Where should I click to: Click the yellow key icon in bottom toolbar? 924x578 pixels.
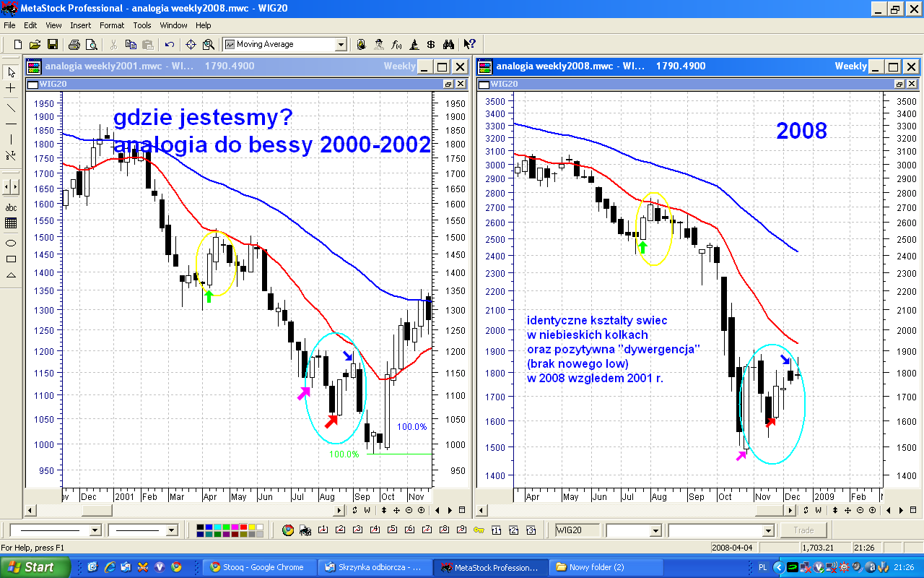coord(479,530)
